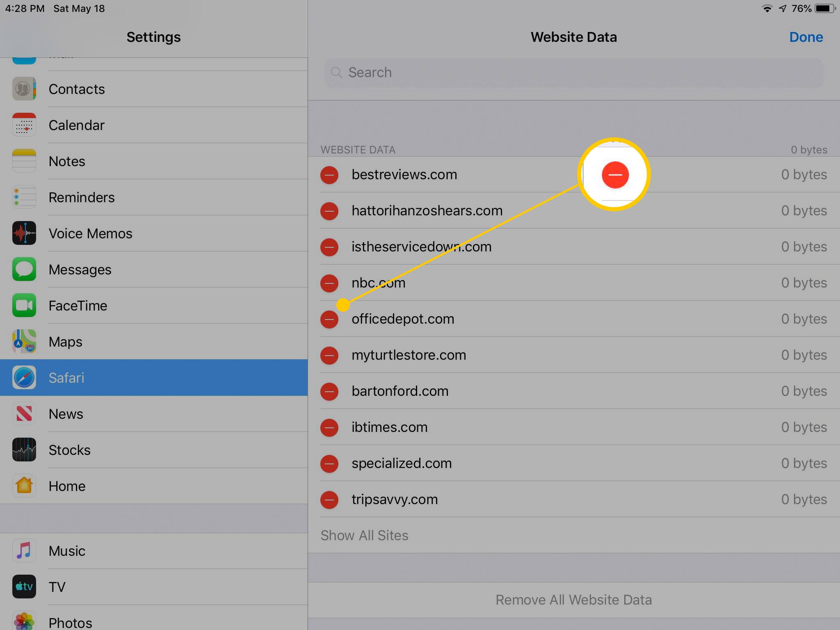Tap the green Messages bubble icon
This screenshot has width=840, height=630.
tap(24, 269)
